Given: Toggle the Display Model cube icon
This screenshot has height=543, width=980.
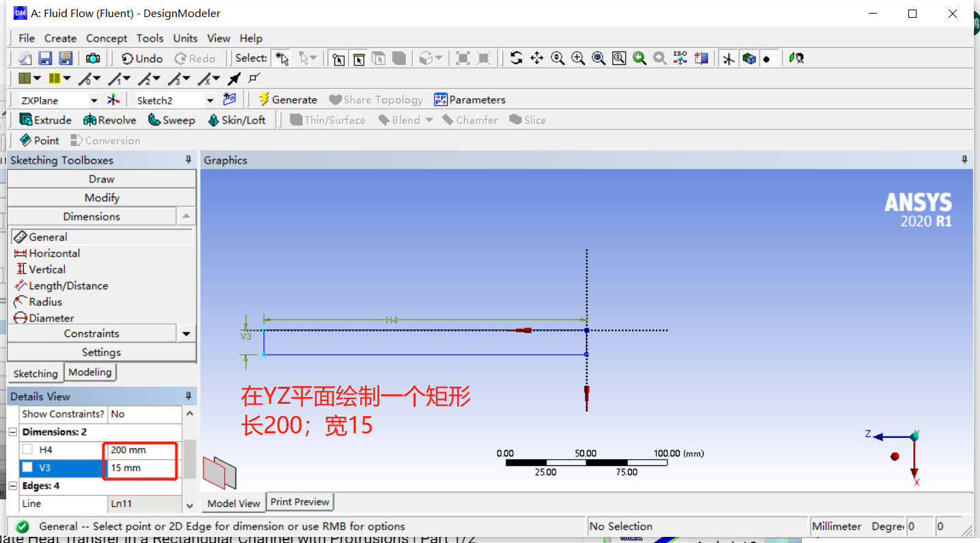Looking at the screenshot, I should pos(749,59).
